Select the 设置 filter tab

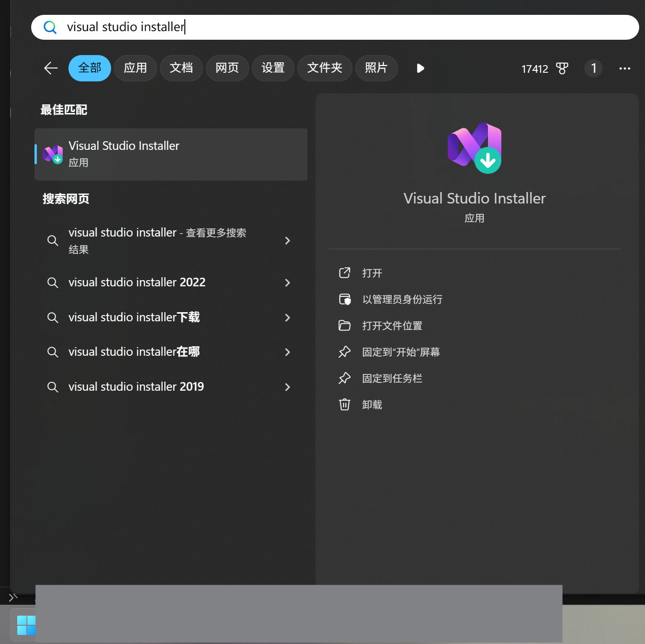point(273,68)
